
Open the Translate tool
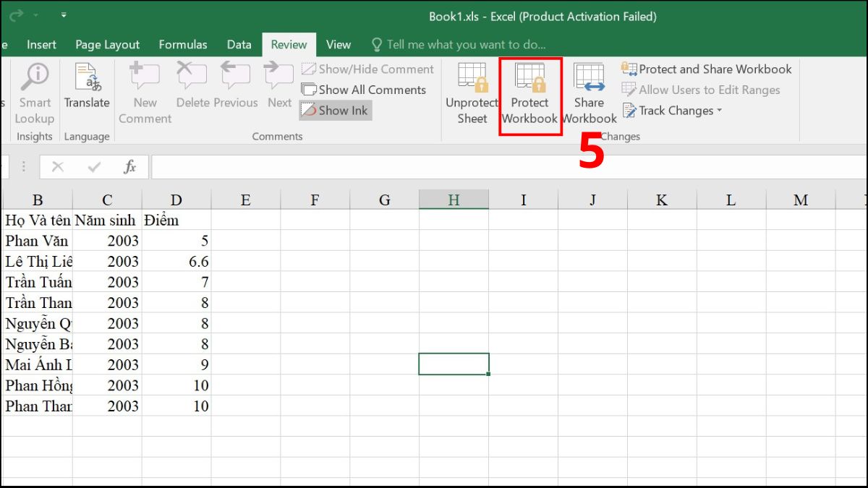(x=86, y=92)
